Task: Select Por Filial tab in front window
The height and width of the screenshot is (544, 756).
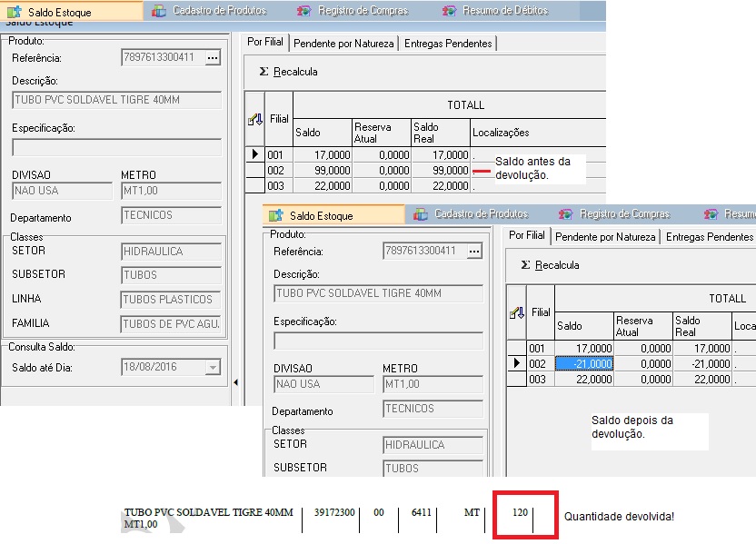Action: pyautogui.click(x=526, y=235)
